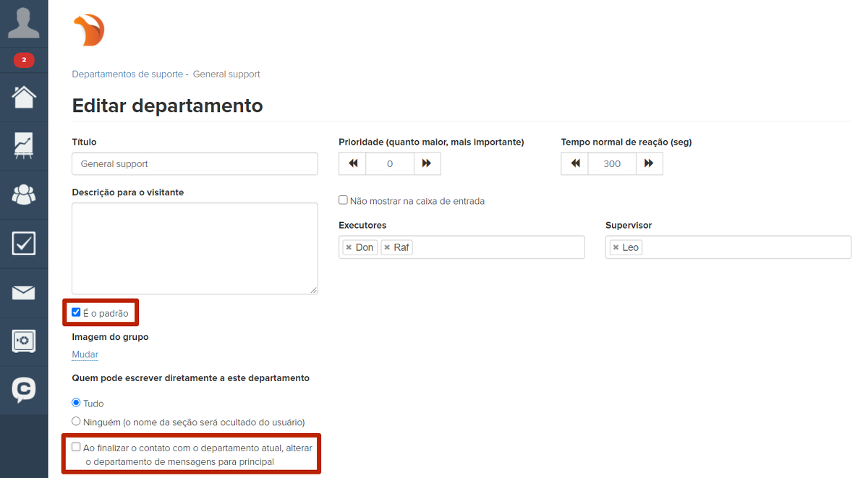Open the chat bubble icon in sidebar
This screenshot has width=868, height=478.
click(x=24, y=390)
